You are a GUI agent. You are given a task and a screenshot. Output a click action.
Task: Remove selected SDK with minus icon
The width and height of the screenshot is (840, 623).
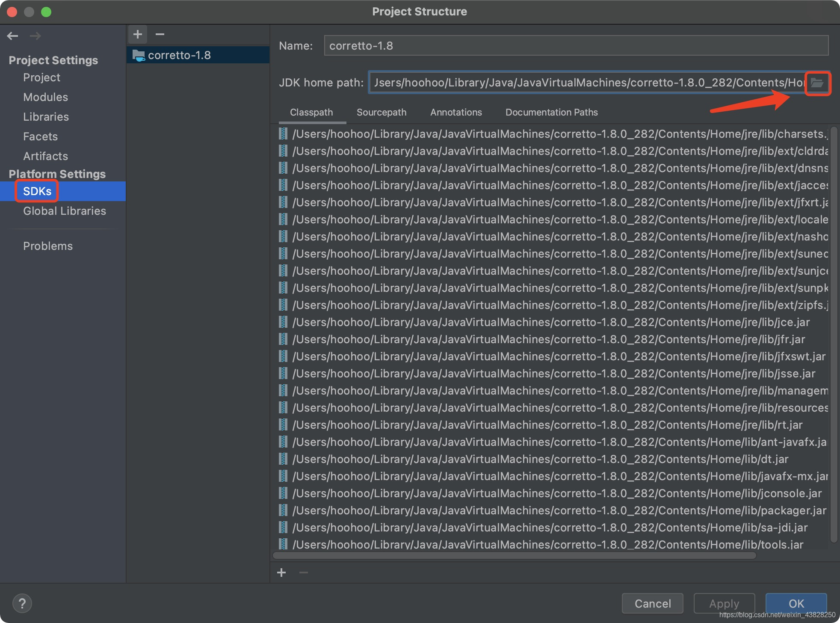coord(160,34)
